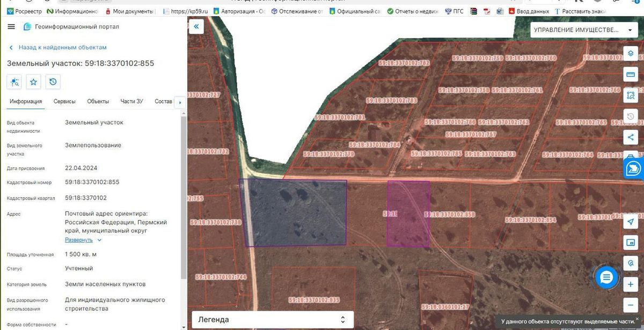Image resolution: width=644 pixels, height=330 pixels.
Task: Click the locate-on-map icon beside star
Action: pyautogui.click(x=14, y=82)
